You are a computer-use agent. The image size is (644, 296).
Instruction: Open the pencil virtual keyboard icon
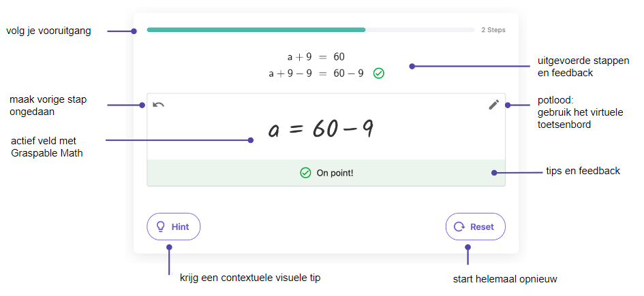pyautogui.click(x=493, y=105)
